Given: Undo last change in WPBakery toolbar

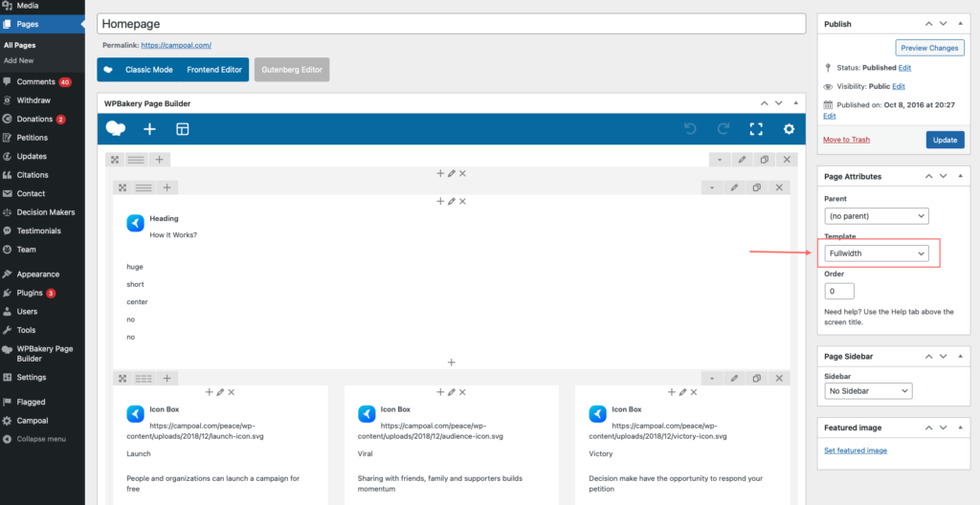Looking at the screenshot, I should [690, 129].
